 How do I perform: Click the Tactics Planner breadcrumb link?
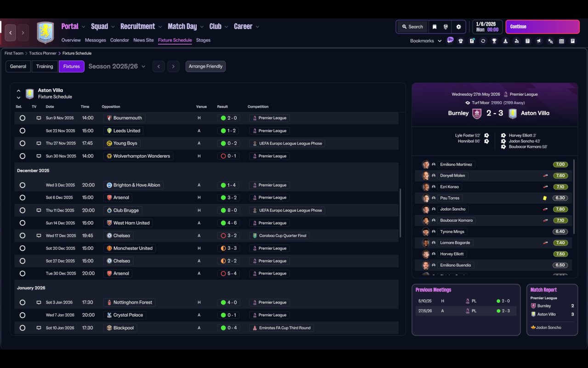tap(43, 53)
